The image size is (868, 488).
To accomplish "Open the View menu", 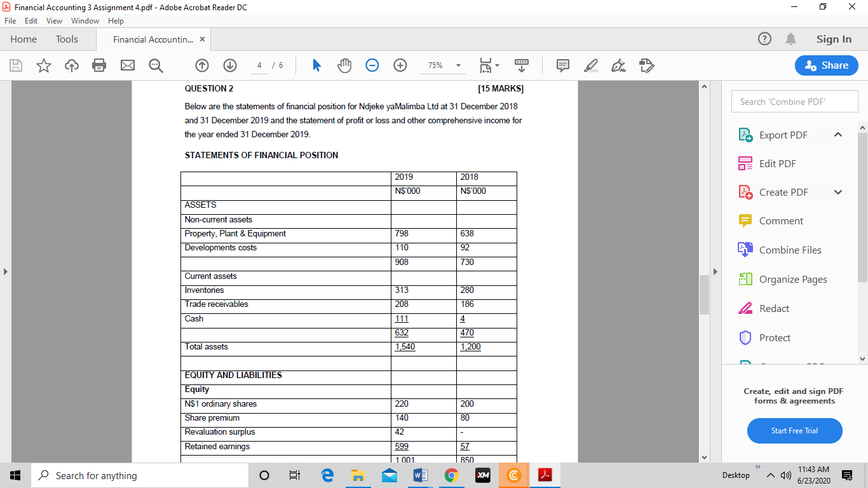I will pos(54,20).
